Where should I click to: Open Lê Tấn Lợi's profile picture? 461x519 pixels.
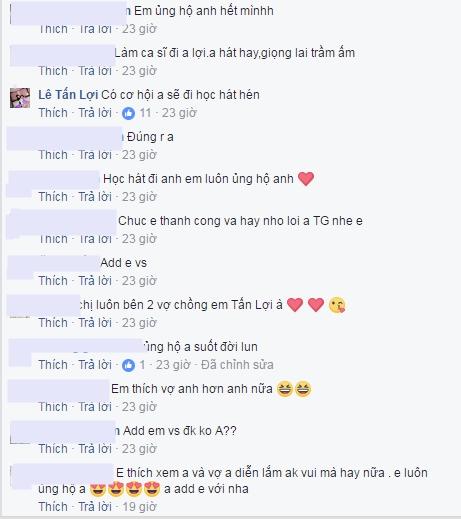(20, 98)
